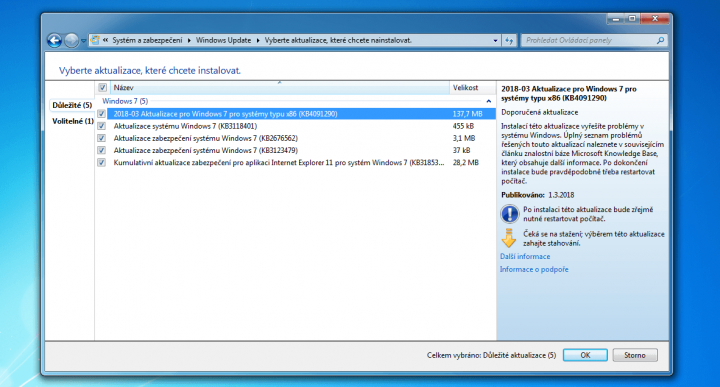This screenshot has height=387, width=720.
Task: Open the address bar history dropdown
Action: click(x=495, y=40)
